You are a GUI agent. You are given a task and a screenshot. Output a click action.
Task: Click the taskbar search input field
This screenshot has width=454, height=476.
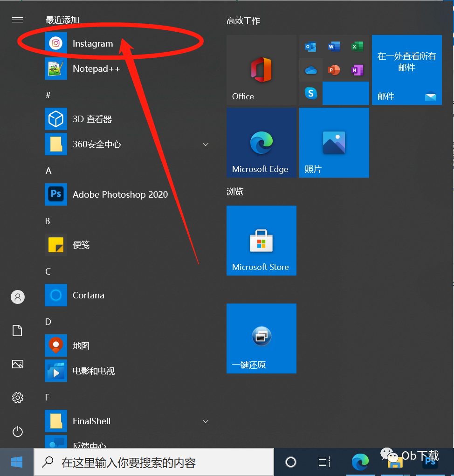click(154, 462)
